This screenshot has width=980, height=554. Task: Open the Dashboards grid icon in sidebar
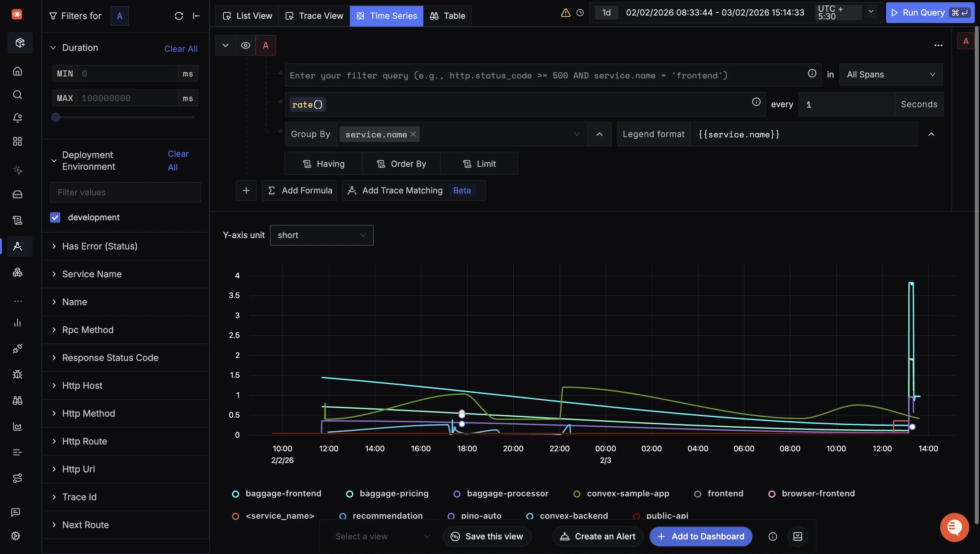17,142
